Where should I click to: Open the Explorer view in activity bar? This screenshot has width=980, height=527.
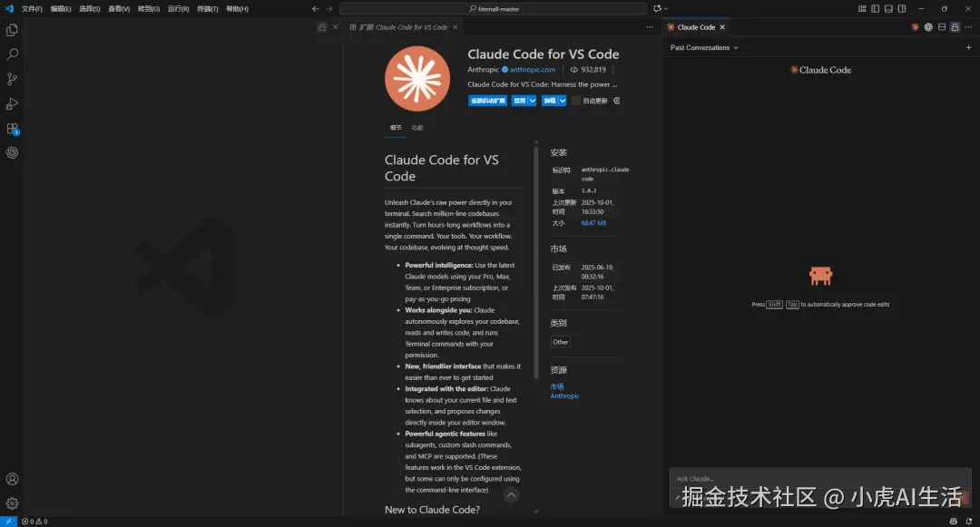12,30
